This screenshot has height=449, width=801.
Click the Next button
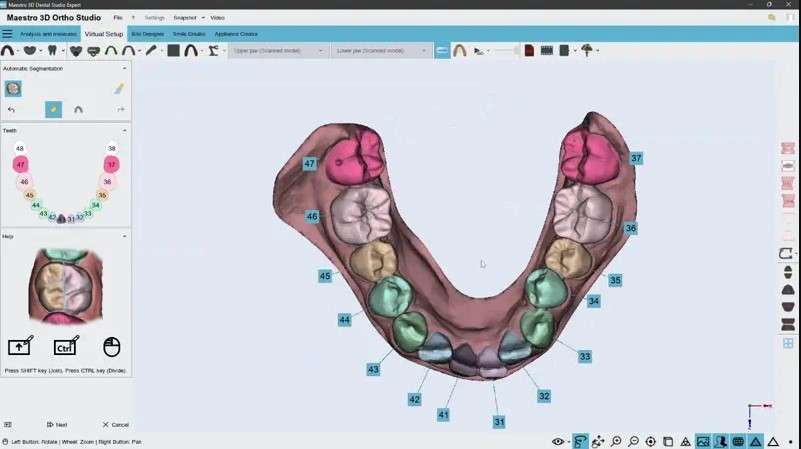pos(57,425)
